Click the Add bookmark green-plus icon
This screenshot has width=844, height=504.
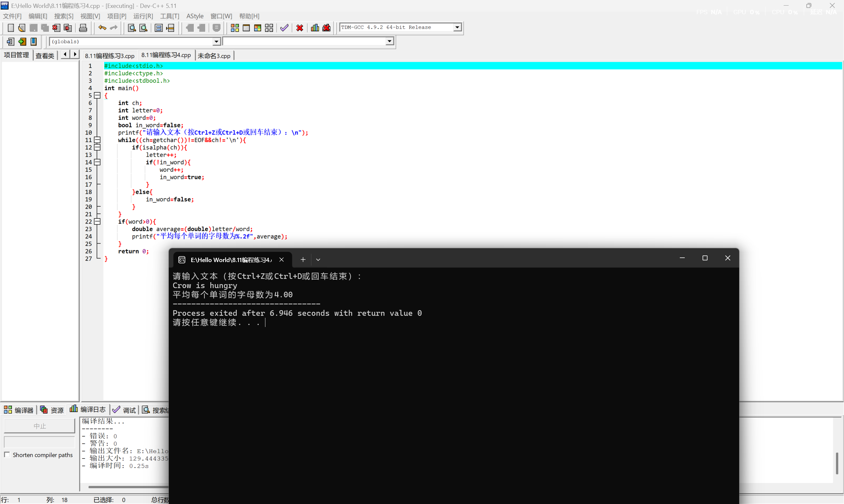point(22,42)
